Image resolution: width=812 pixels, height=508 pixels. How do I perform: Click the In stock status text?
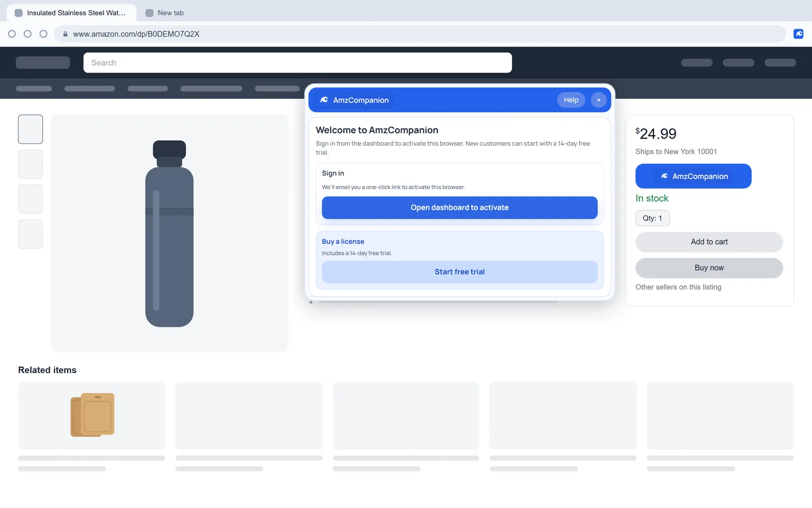[652, 199]
